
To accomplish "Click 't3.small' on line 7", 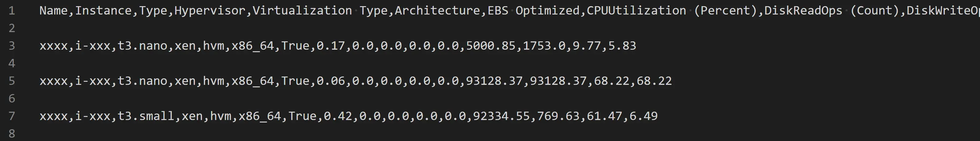I will pos(146,116).
